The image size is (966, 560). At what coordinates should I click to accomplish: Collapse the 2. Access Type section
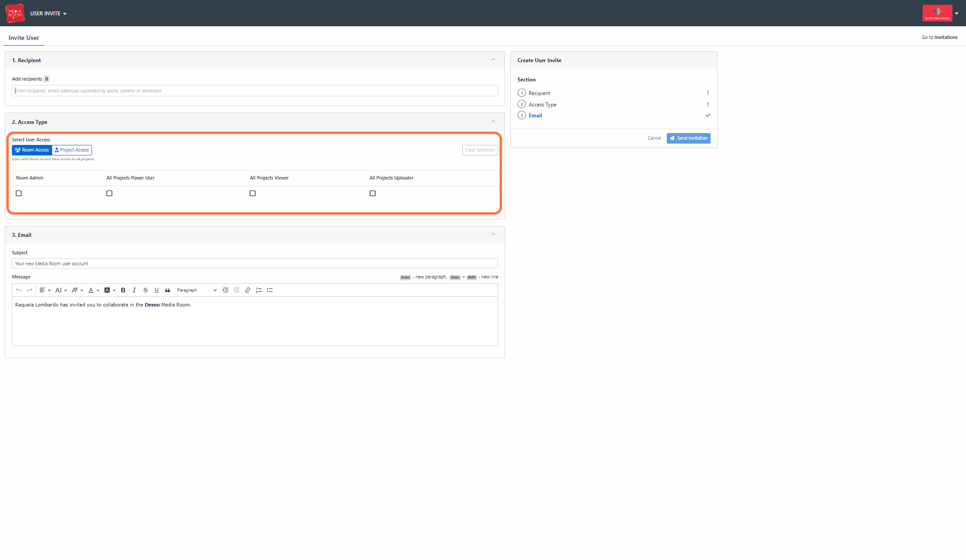pyautogui.click(x=493, y=122)
